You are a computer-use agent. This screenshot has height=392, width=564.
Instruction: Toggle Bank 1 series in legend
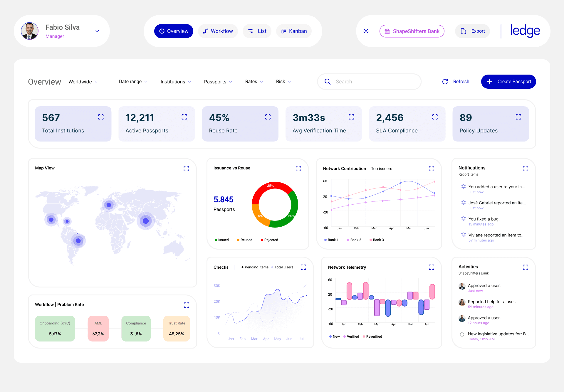tap(331, 240)
